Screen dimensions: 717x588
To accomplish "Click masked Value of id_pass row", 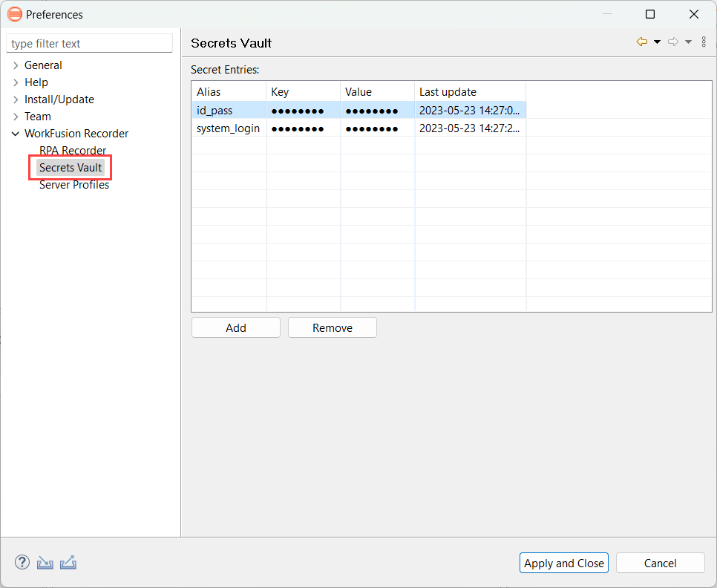I will click(x=372, y=111).
